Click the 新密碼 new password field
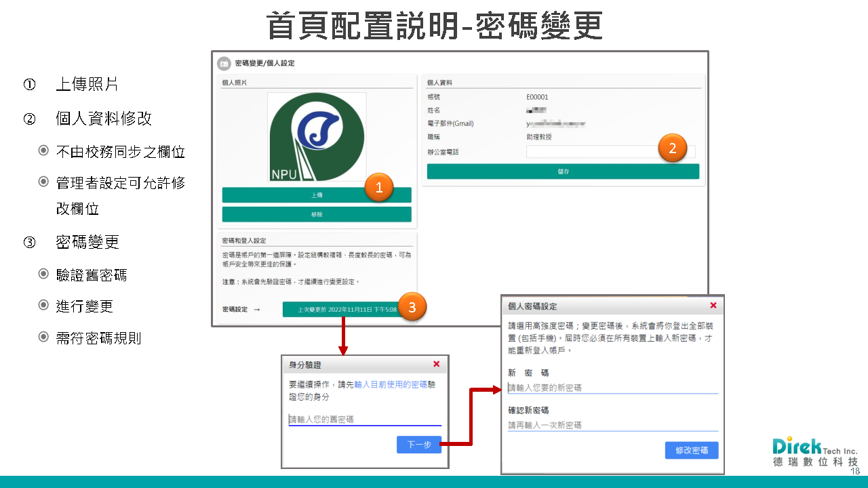The width and height of the screenshot is (868, 488). coord(612,388)
